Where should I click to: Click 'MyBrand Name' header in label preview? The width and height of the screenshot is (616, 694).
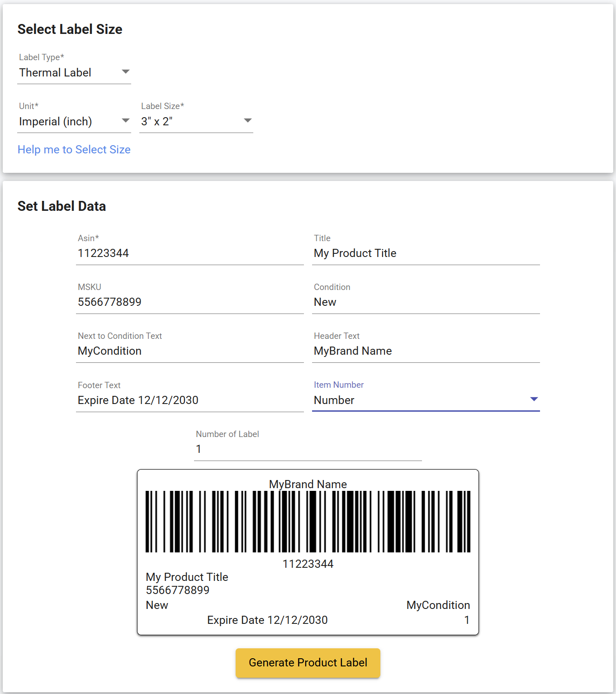(308, 484)
